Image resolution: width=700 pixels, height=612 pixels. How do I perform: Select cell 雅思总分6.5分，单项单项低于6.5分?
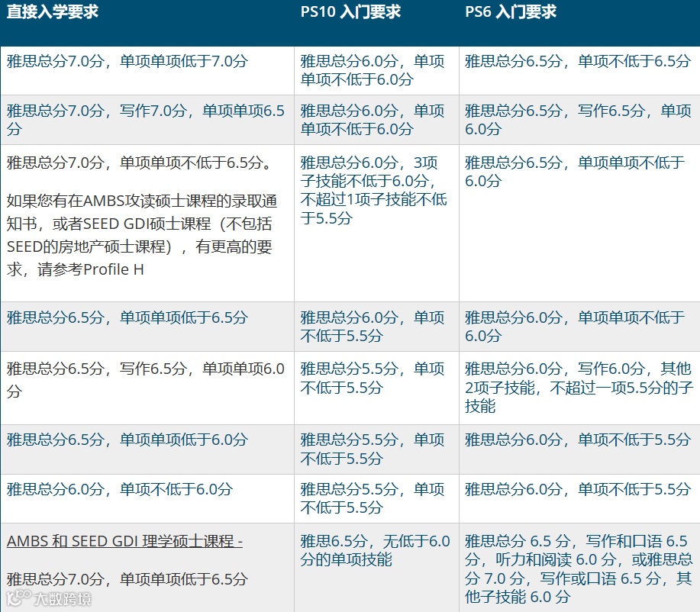point(147,327)
